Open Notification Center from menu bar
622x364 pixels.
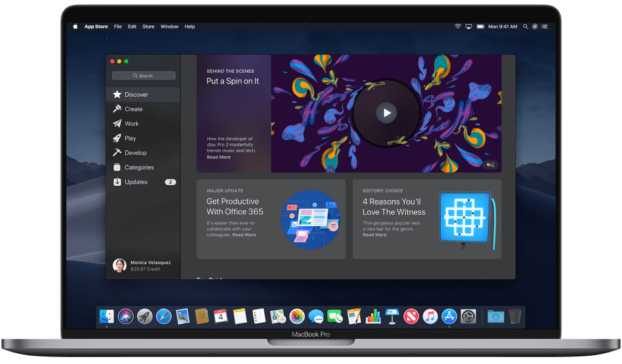click(545, 27)
